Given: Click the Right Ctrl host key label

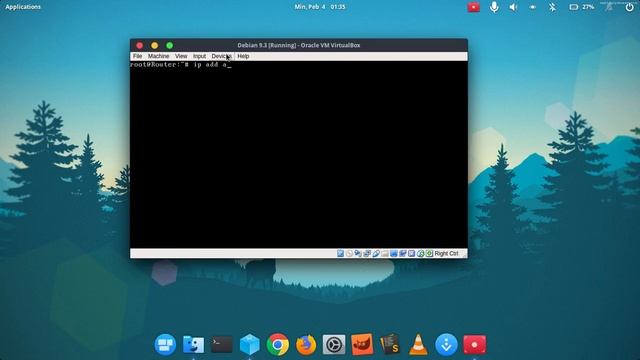Looking at the screenshot, I should click(x=446, y=253).
